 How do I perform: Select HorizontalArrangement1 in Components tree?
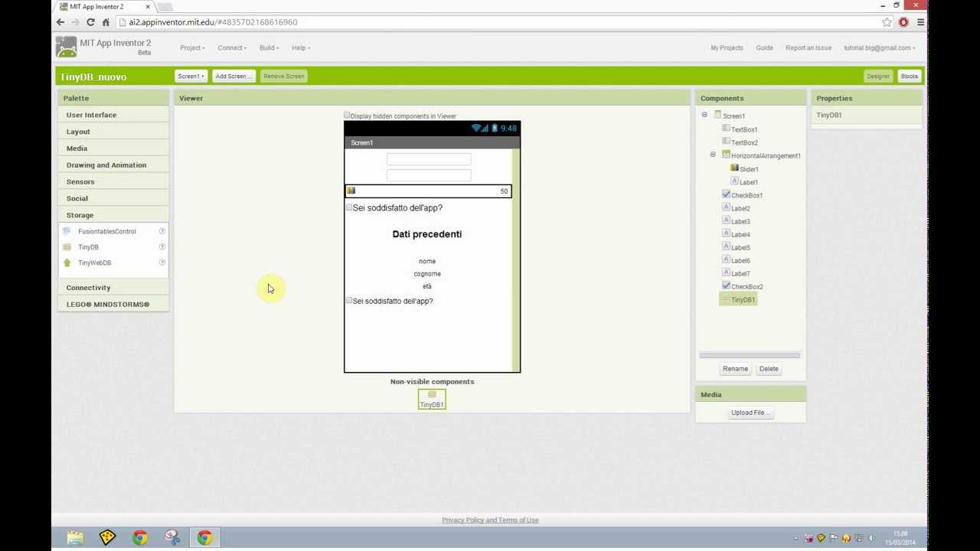pos(766,155)
